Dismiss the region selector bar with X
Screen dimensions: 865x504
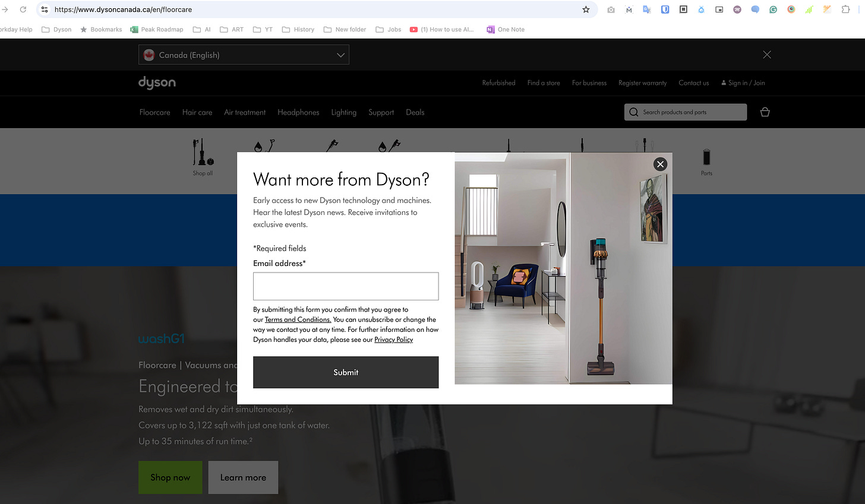coord(767,55)
